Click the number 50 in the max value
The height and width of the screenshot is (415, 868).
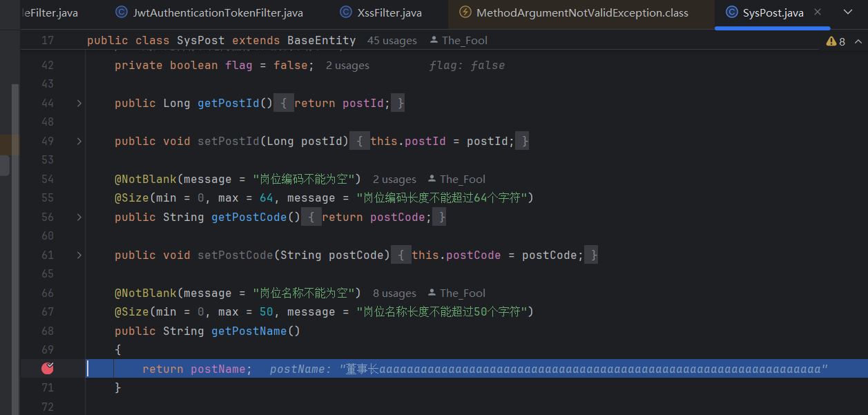click(267, 312)
